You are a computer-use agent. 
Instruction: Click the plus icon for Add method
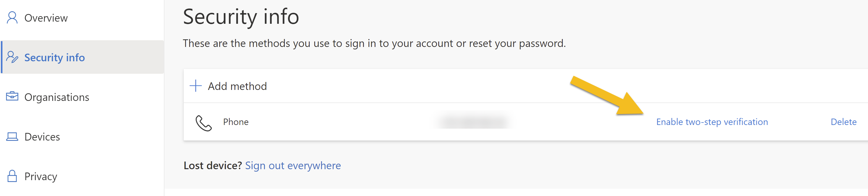pyautogui.click(x=196, y=86)
